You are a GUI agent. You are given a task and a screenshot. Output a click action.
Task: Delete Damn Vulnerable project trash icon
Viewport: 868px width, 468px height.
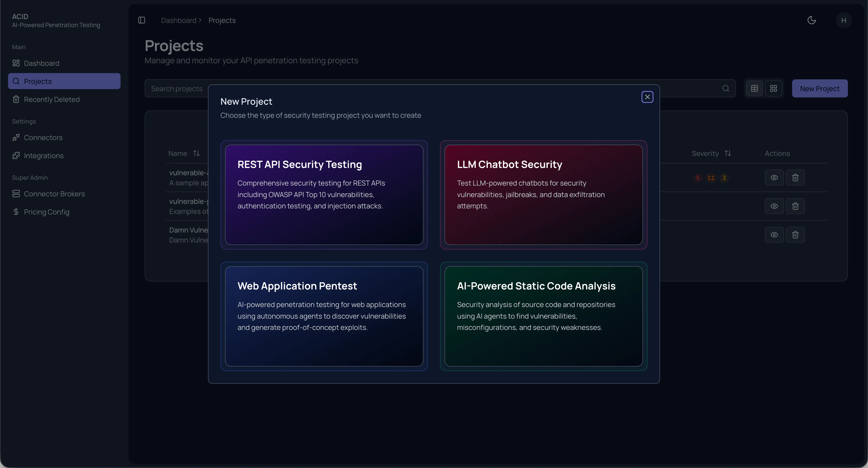pos(795,235)
